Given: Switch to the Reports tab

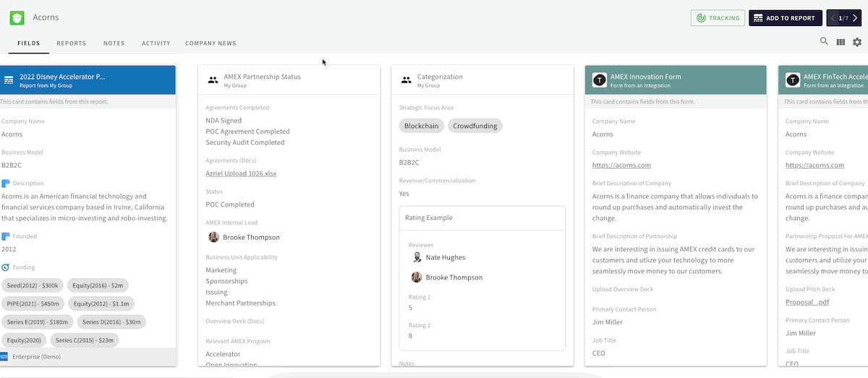Looking at the screenshot, I should (72, 43).
